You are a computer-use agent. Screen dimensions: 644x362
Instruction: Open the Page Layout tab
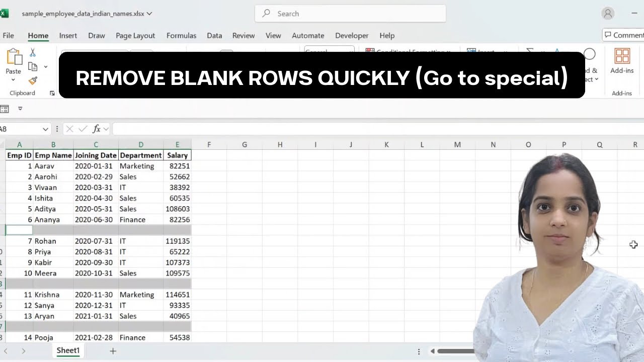(x=135, y=35)
